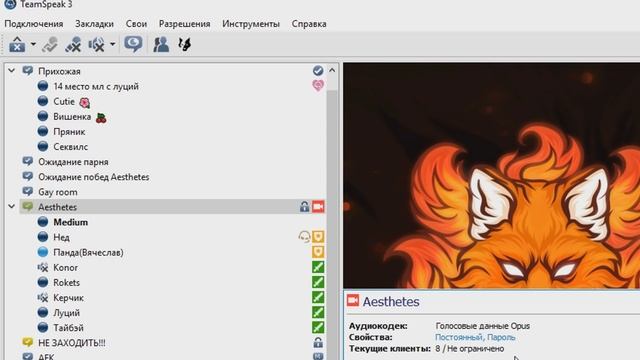Select user Вишенка
This screenshot has width=640, height=360.
72,117
